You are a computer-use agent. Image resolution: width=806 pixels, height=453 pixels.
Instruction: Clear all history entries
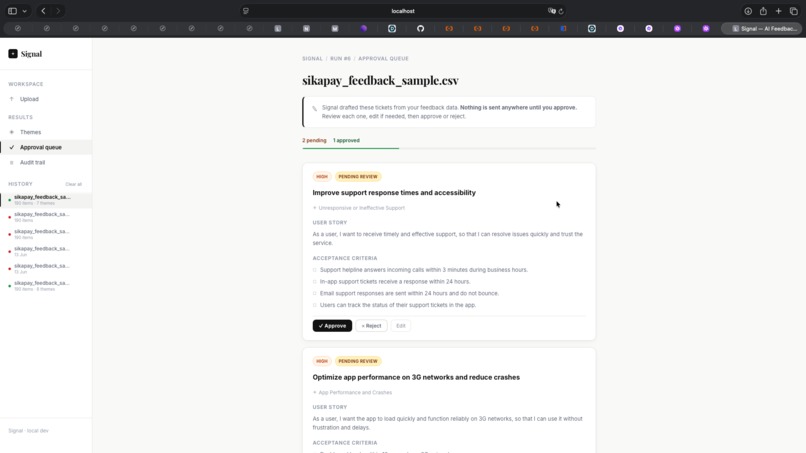[x=74, y=184]
